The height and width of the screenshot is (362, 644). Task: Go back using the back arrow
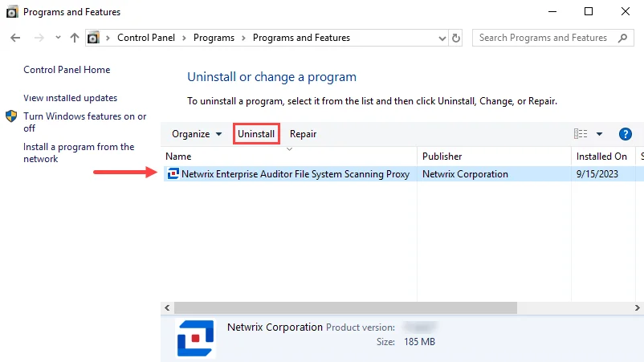(15, 38)
